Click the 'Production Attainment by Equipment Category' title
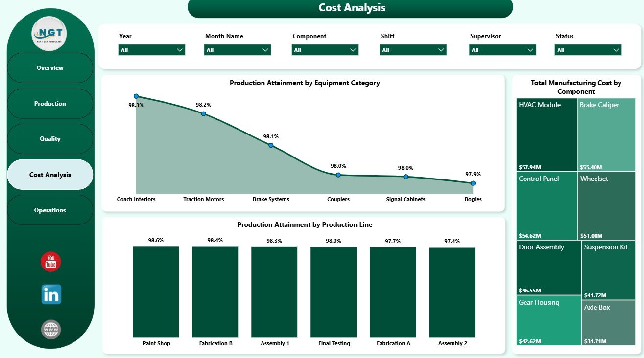This screenshot has width=644, height=358. [305, 83]
